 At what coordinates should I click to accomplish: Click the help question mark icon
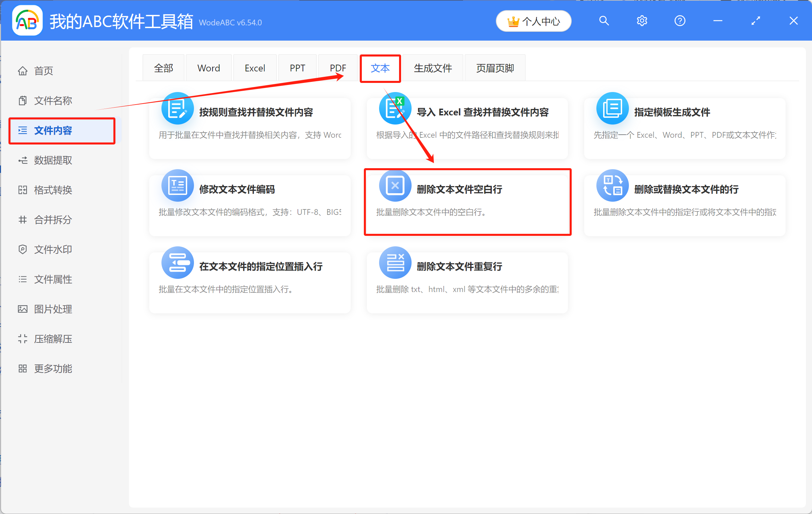pyautogui.click(x=680, y=21)
